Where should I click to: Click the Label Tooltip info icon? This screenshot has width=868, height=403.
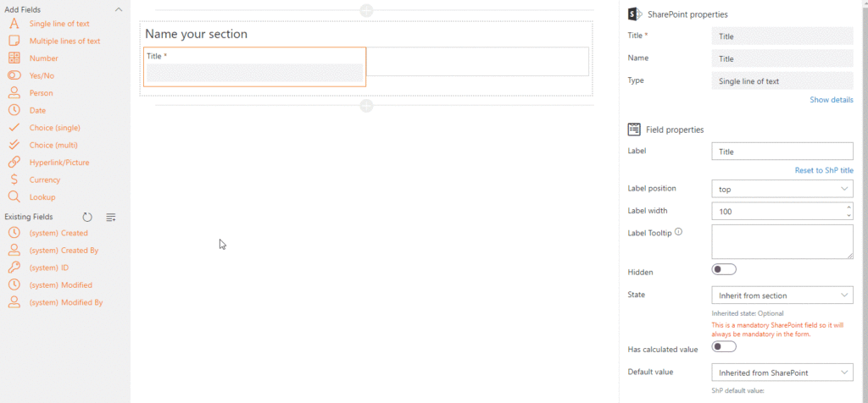coord(678,231)
